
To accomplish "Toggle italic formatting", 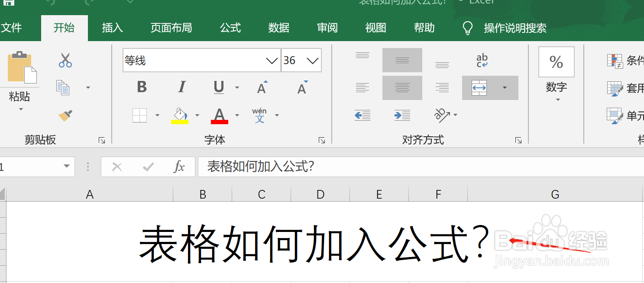I will pos(181,87).
